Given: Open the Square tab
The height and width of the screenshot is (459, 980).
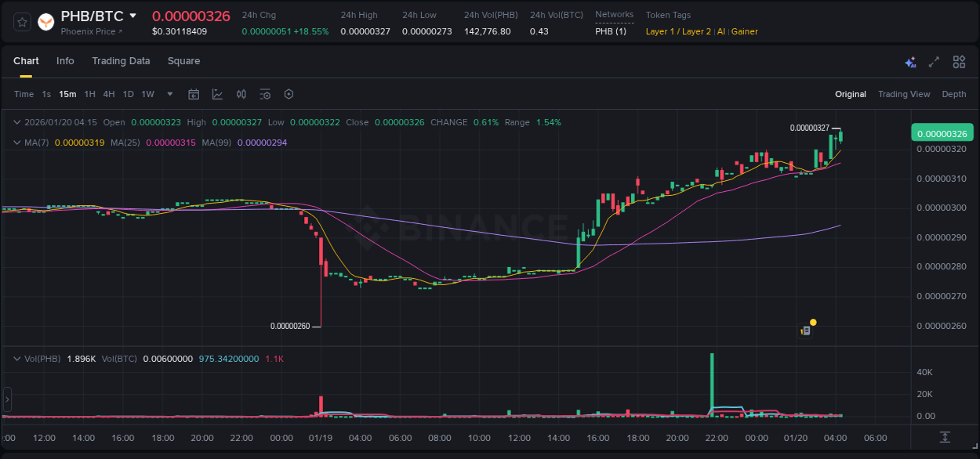Looking at the screenshot, I should tap(183, 60).
